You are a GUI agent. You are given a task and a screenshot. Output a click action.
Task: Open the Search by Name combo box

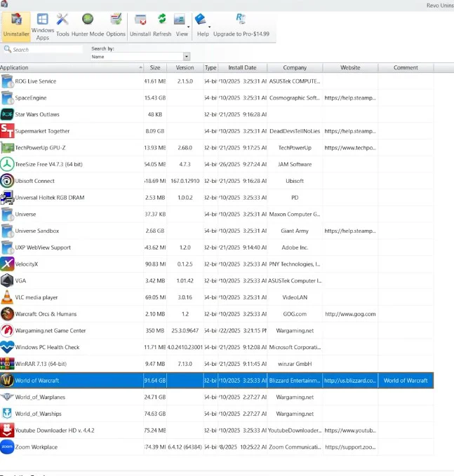[x=140, y=57]
